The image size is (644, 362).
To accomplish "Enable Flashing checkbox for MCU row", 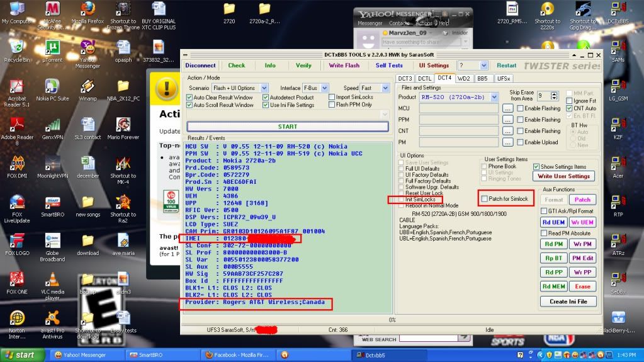I will point(520,108).
